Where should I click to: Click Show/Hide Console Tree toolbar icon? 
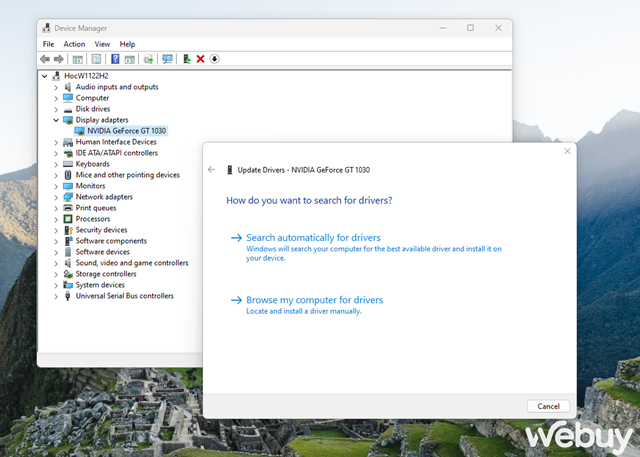point(78,59)
